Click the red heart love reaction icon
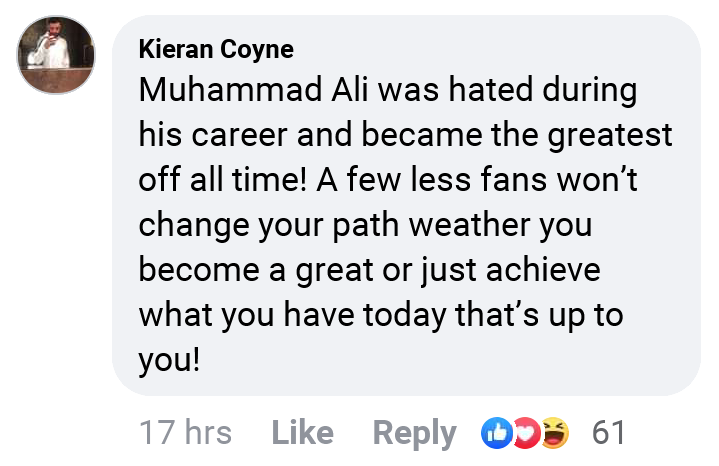 (x=525, y=432)
